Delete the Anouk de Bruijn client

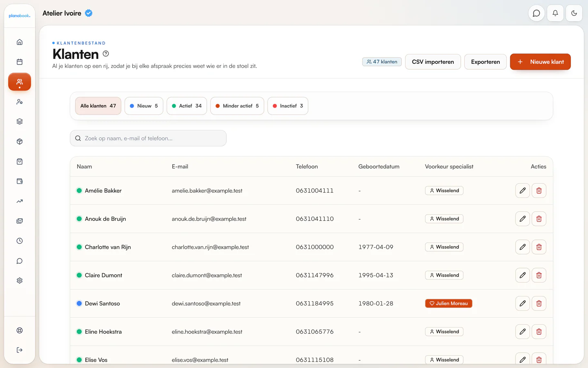click(539, 219)
